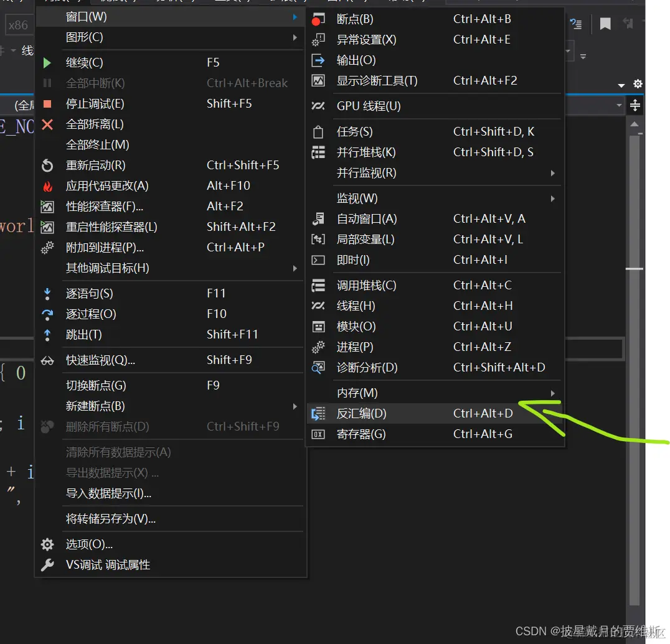Click the Step Over (逐过程) curved arrow icon
The width and height of the screenshot is (670, 644).
click(x=47, y=315)
